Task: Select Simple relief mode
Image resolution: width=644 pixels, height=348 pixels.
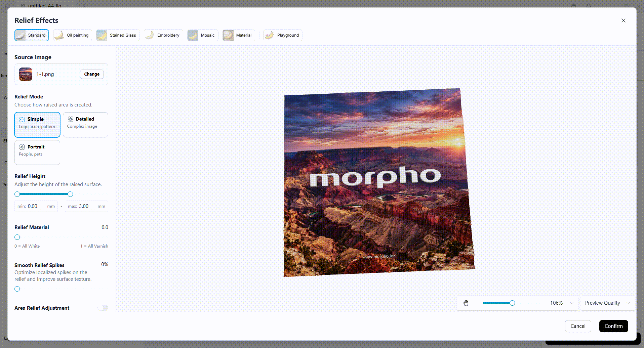Action: point(37,125)
